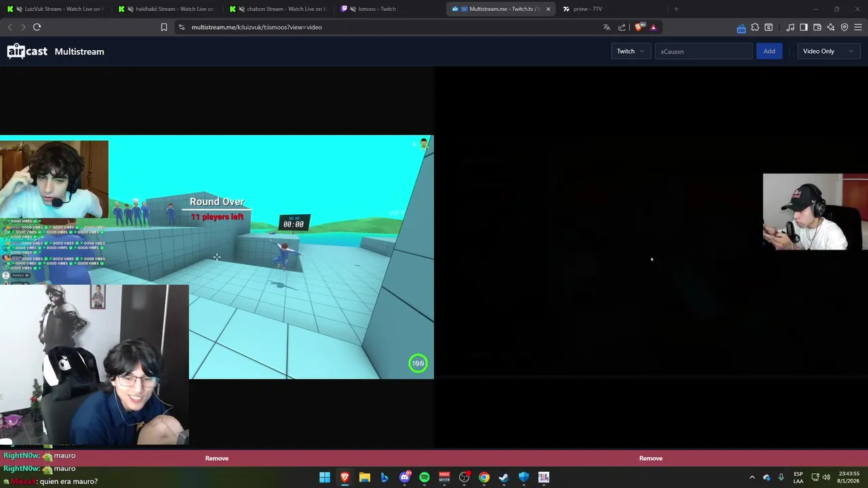This screenshot has height=488, width=868.
Task: Click the right stream webcam video
Action: 814,212
